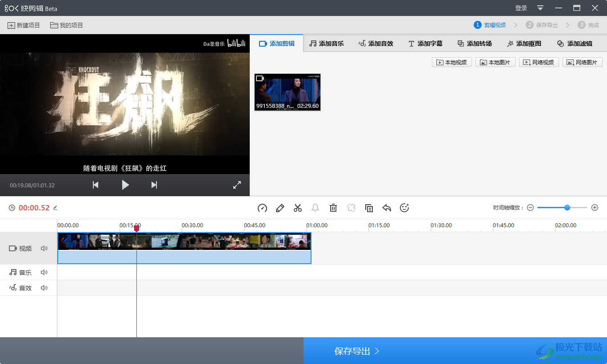607x364 pixels.
Task: Play the preview video
Action: [x=125, y=185]
